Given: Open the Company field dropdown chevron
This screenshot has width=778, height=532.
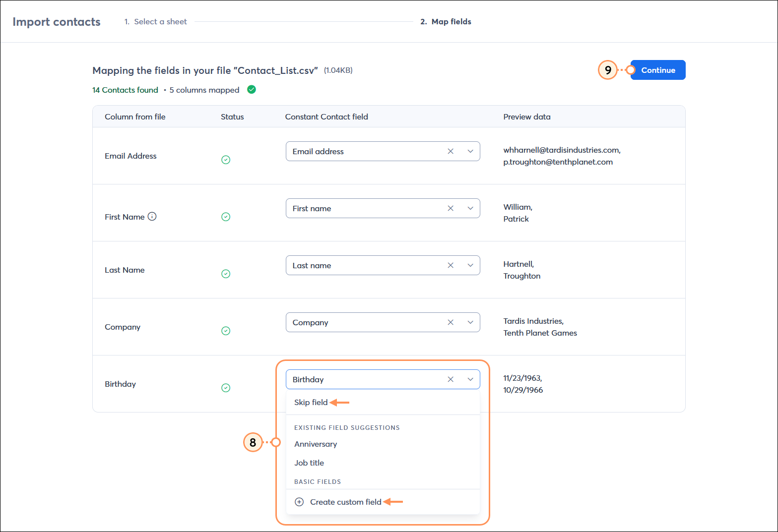Looking at the screenshot, I should pos(470,322).
